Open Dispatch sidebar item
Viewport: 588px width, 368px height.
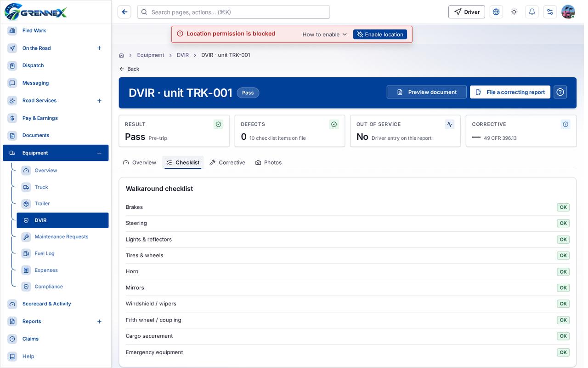click(x=56, y=65)
